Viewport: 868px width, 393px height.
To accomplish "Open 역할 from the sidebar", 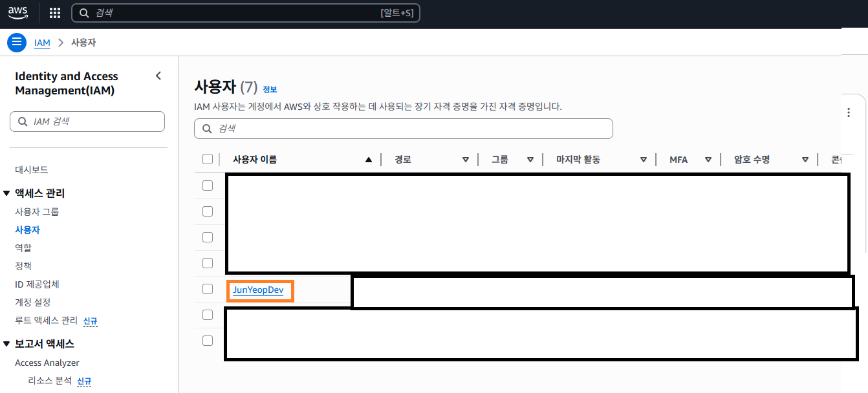I will pos(23,248).
